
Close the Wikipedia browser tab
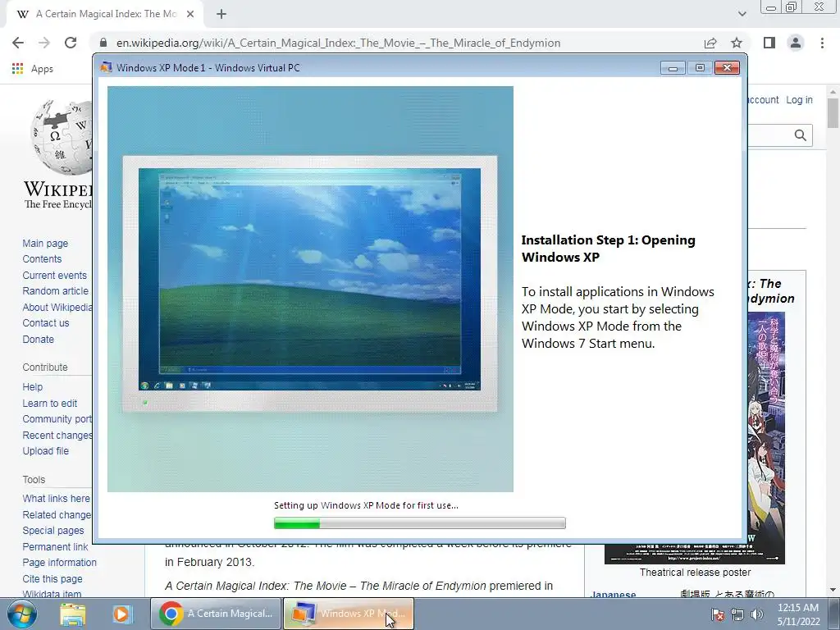(190, 14)
